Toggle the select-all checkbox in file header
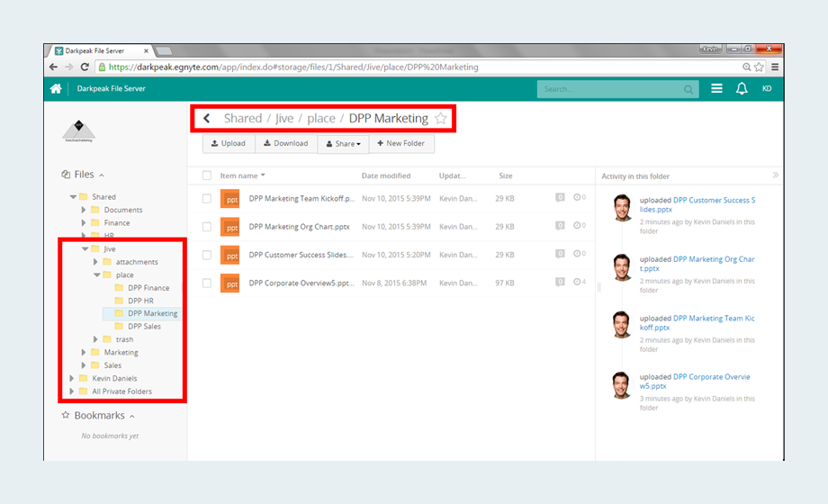This screenshot has height=504, width=828. coord(207,176)
